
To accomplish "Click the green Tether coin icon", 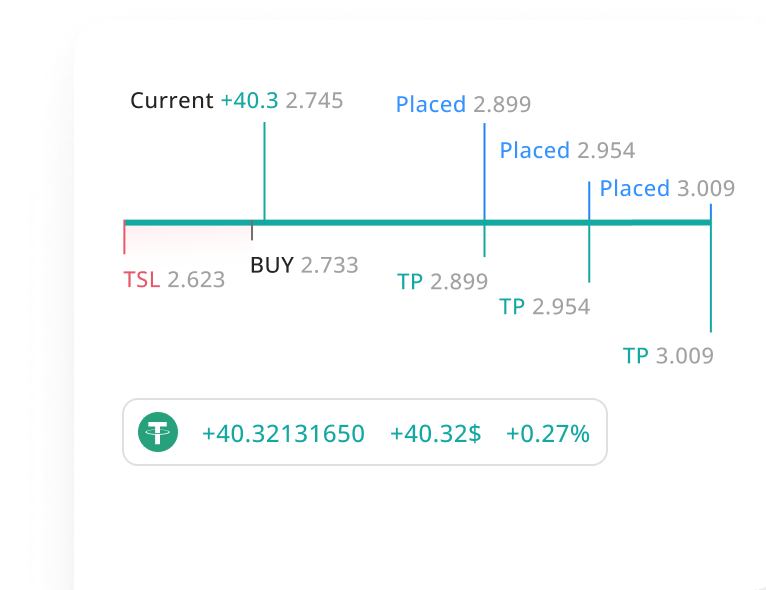I will point(158,432).
